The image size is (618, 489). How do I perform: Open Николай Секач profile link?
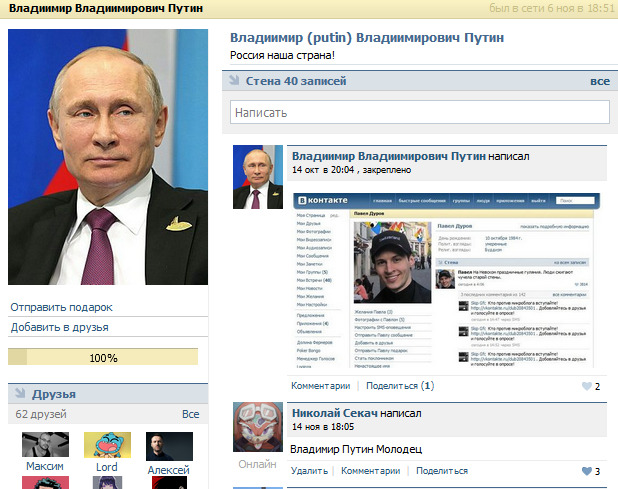(x=335, y=413)
